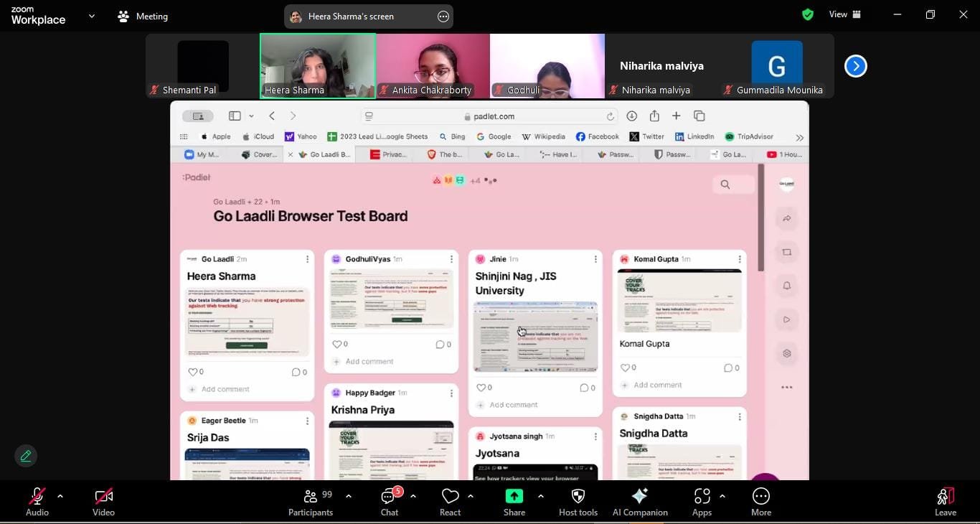Viewport: 980px width, 524px height.
Task: Open the AI Companion
Action: click(x=640, y=502)
